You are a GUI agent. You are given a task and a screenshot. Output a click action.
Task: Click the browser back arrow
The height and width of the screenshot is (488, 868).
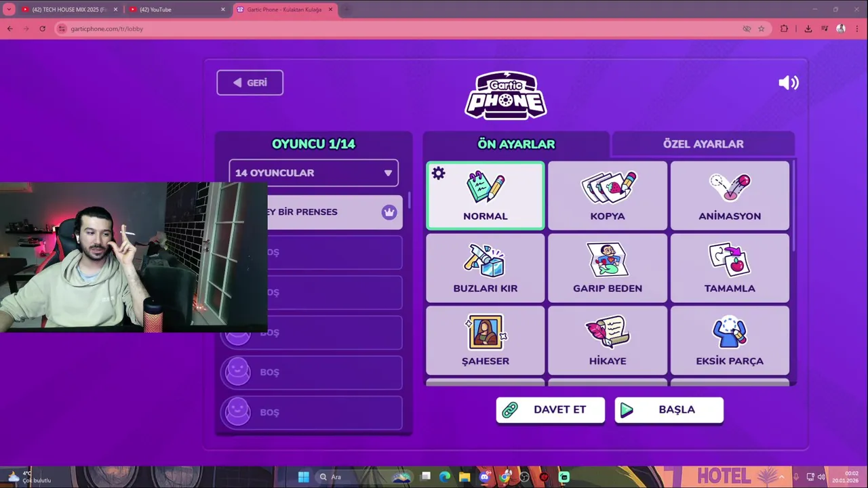pyautogui.click(x=9, y=28)
